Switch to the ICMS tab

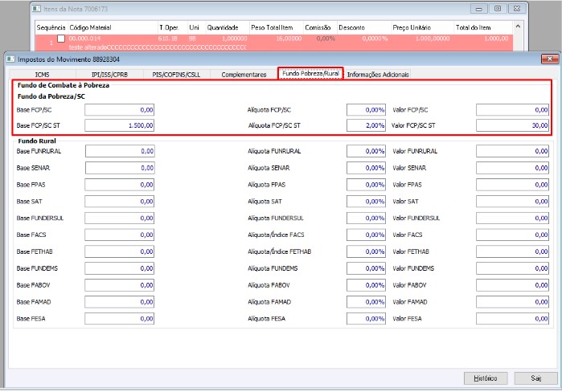click(x=43, y=75)
